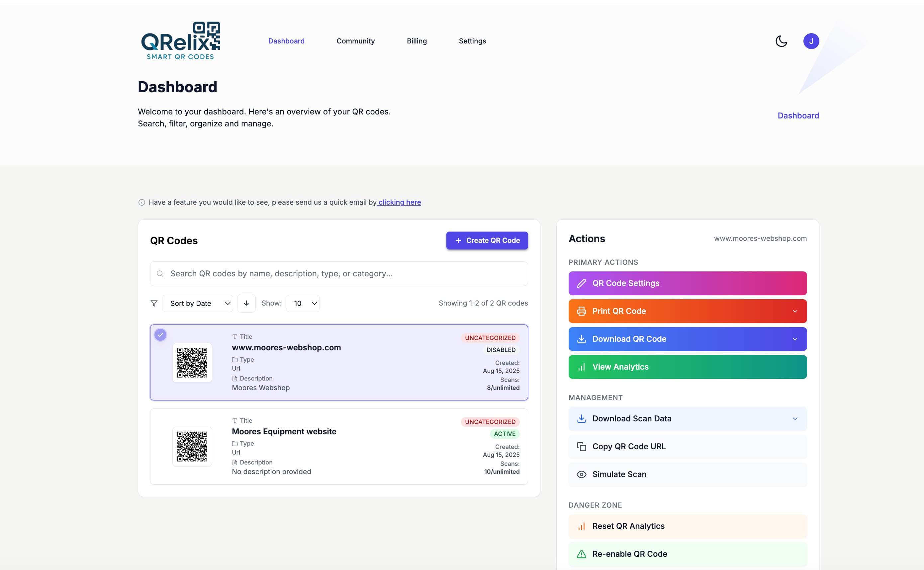Click the info icon beside the feature request text
This screenshot has width=924, height=570.
(x=142, y=202)
